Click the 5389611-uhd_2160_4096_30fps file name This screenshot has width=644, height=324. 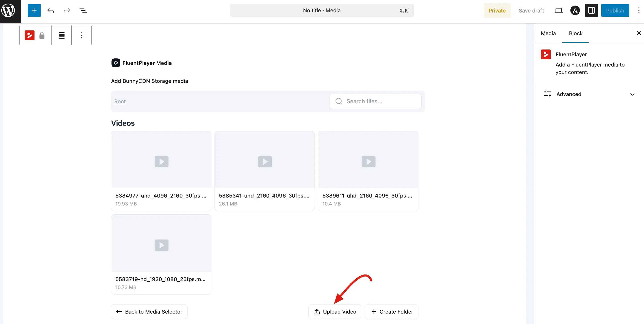[x=367, y=195]
